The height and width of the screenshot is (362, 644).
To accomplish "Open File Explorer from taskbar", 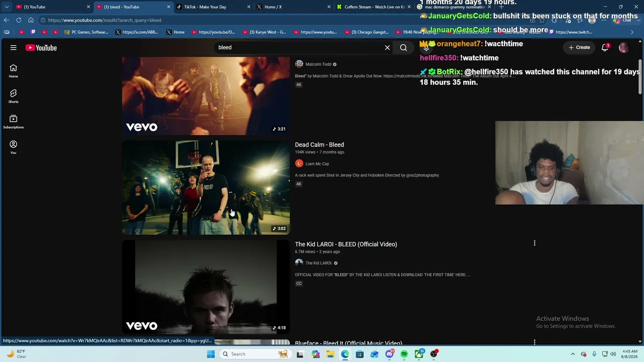I will coord(331,354).
